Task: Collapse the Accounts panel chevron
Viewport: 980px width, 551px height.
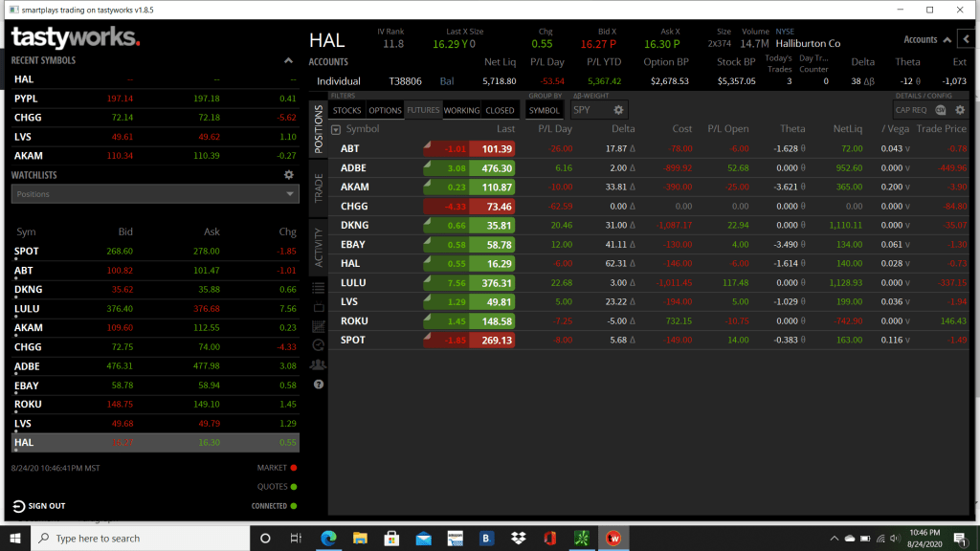Action: click(x=946, y=39)
